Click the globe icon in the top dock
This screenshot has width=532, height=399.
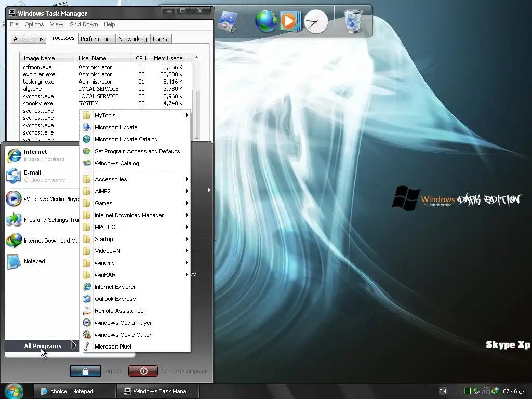coord(266,21)
